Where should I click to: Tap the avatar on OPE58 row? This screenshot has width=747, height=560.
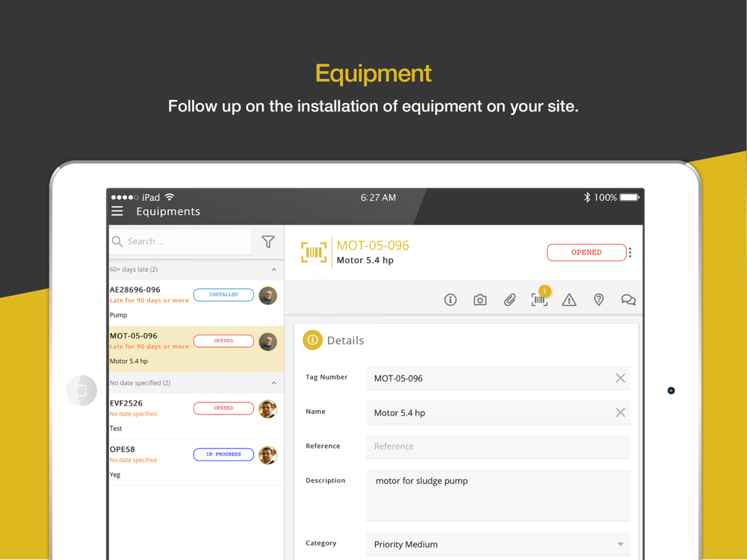pos(267,455)
